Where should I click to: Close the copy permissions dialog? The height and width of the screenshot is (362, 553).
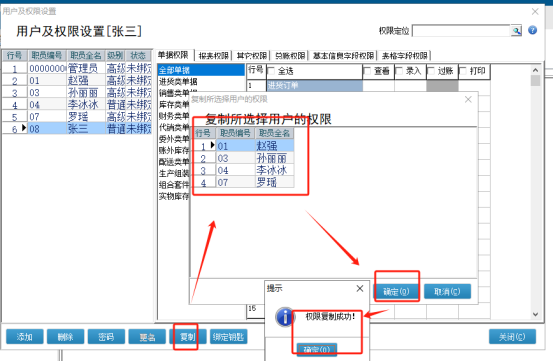click(468, 99)
